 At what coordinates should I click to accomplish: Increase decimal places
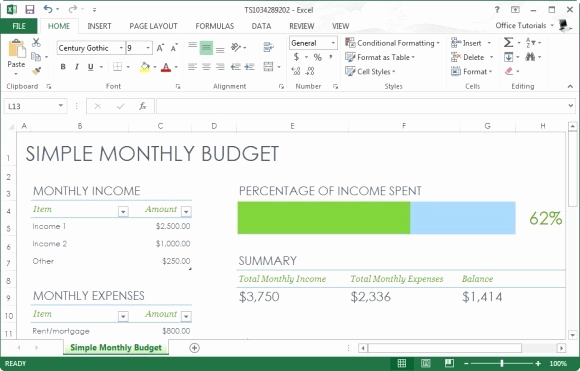point(296,71)
